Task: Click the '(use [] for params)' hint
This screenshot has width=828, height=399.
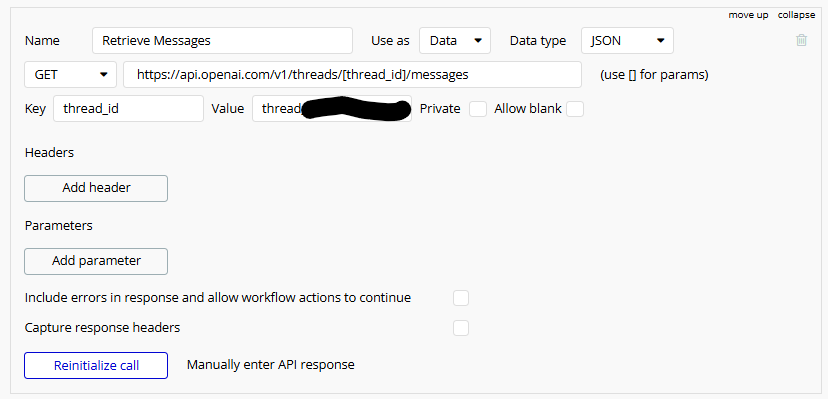Action: (654, 75)
